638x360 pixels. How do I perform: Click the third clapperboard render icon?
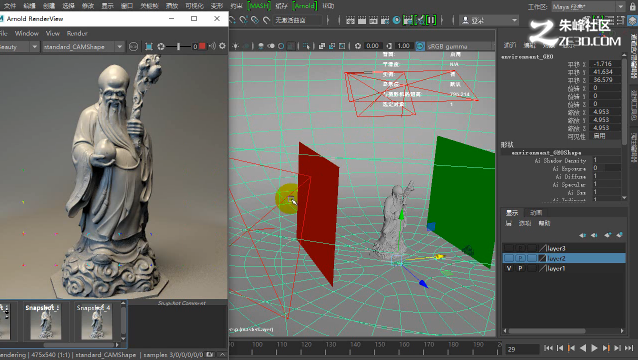(x=373, y=20)
